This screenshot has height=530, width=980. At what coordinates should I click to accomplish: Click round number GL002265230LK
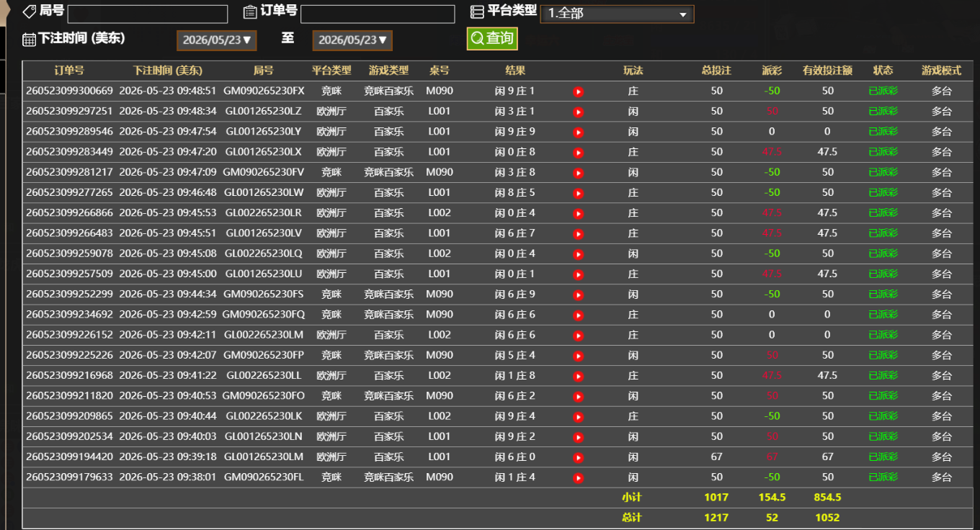pyautogui.click(x=264, y=416)
